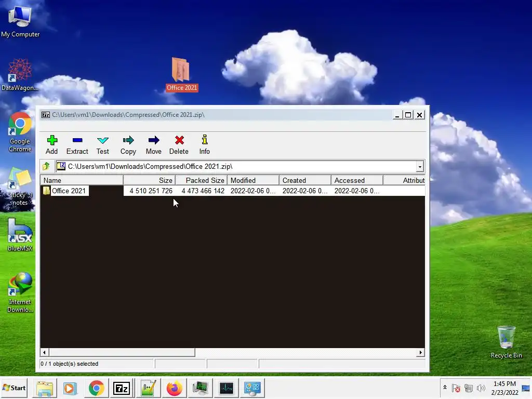Sort by Modified column header

(x=253, y=180)
